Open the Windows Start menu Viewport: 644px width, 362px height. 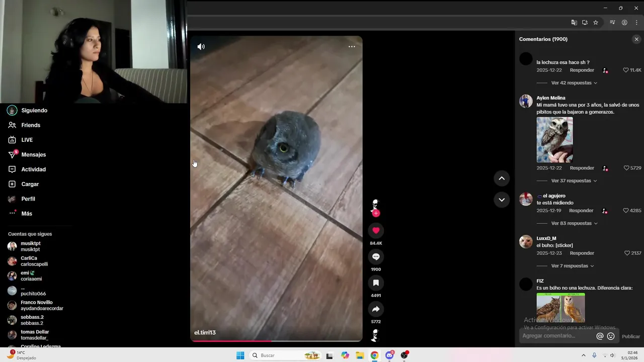point(240,355)
